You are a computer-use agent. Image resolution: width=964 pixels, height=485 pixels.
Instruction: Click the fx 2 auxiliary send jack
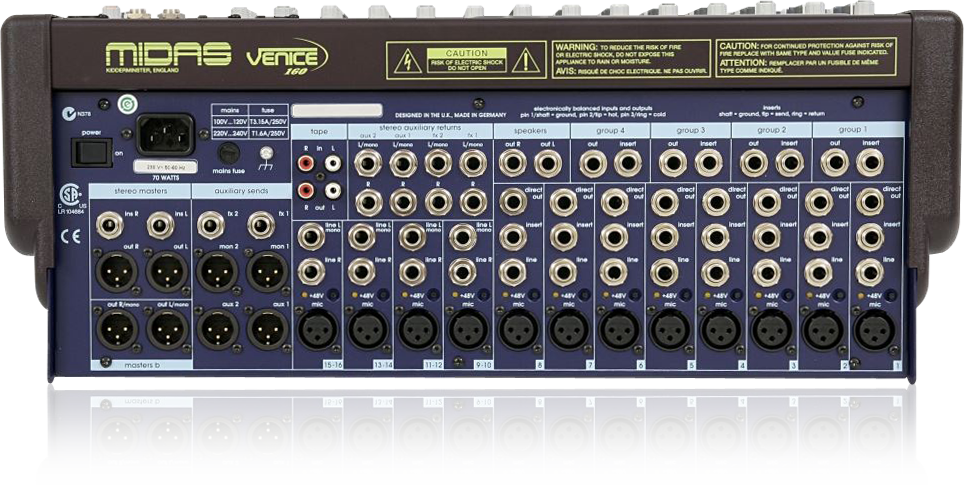[x=211, y=226]
